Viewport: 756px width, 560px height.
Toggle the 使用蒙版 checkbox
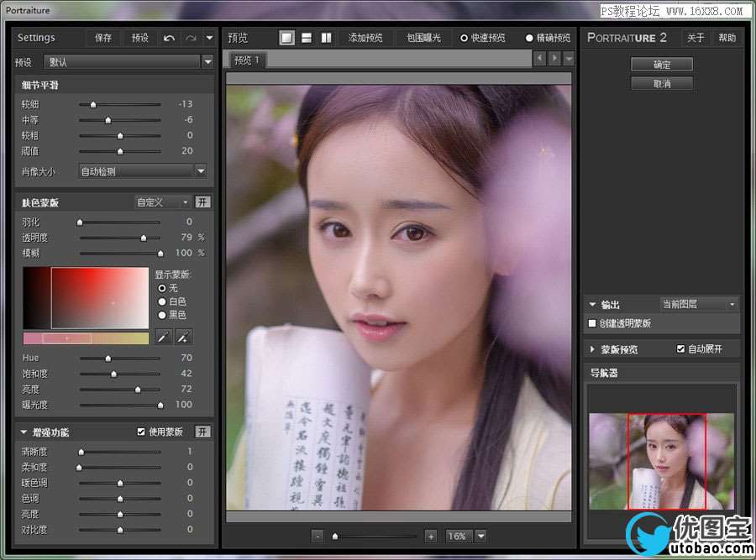pyautogui.click(x=141, y=432)
